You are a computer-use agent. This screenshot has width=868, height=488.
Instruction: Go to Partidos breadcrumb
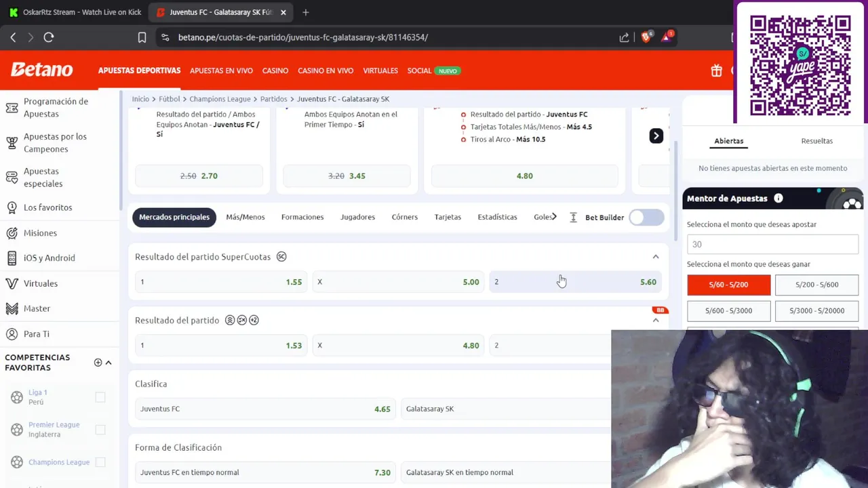click(274, 99)
